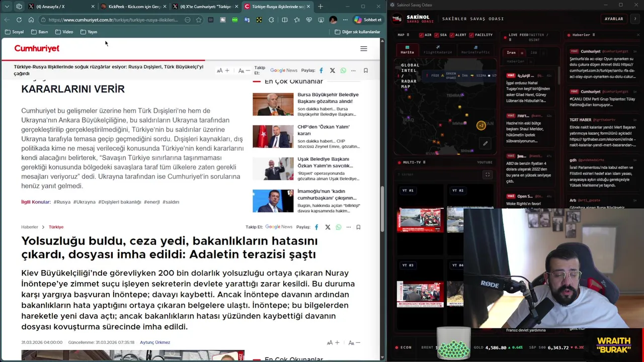This screenshot has width=644, height=362.
Task: Open the Edge workspaces icon
Action: (x=19, y=7)
